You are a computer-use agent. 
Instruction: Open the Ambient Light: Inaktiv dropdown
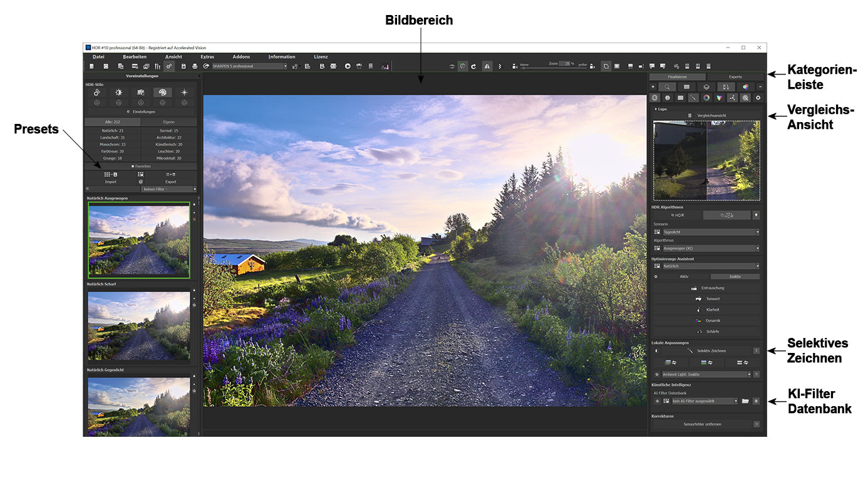coord(706,374)
